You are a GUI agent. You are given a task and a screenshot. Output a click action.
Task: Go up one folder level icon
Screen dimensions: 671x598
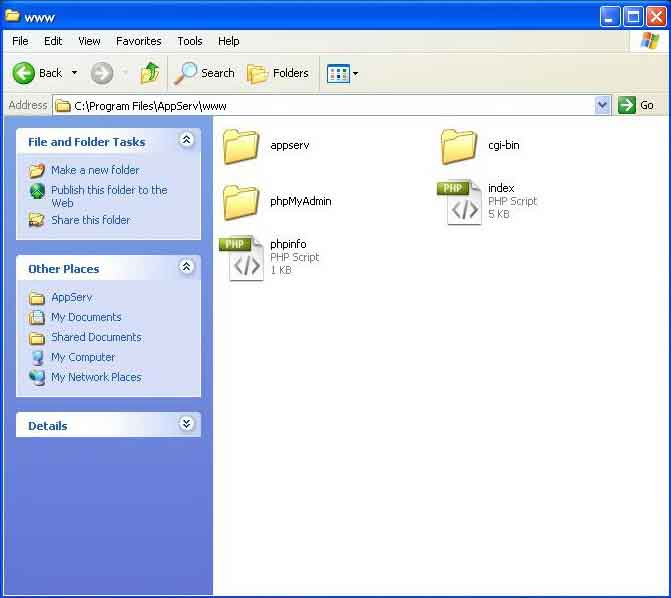coord(150,73)
